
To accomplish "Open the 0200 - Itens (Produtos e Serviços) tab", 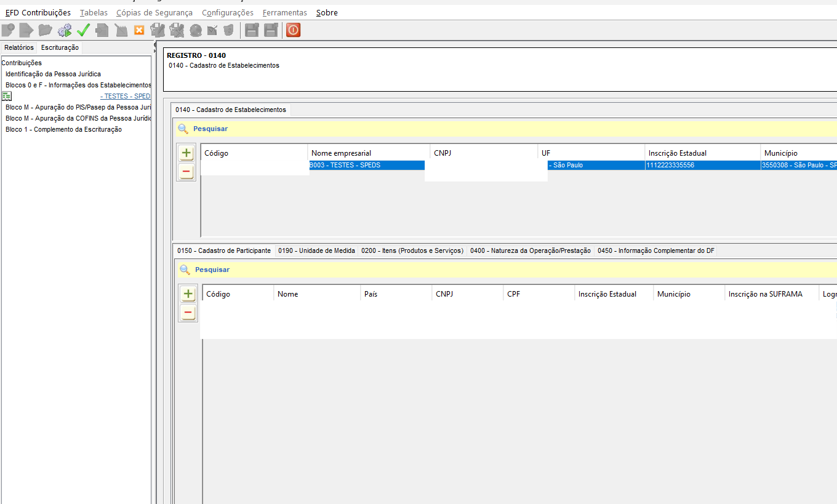I will click(412, 250).
